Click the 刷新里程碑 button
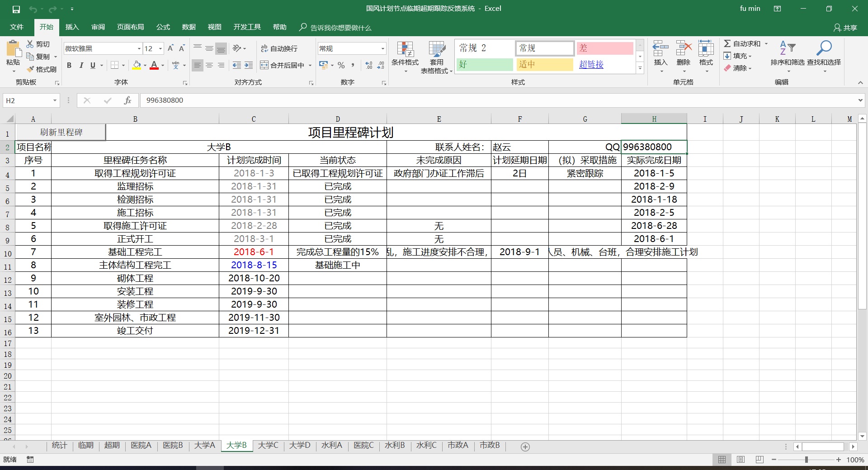This screenshot has width=868, height=470. click(61, 133)
